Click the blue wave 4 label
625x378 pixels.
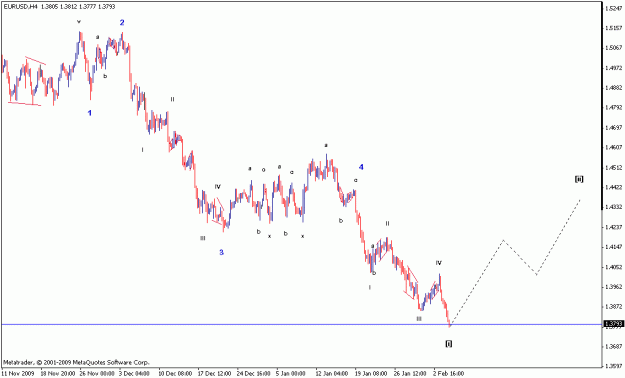click(x=361, y=167)
